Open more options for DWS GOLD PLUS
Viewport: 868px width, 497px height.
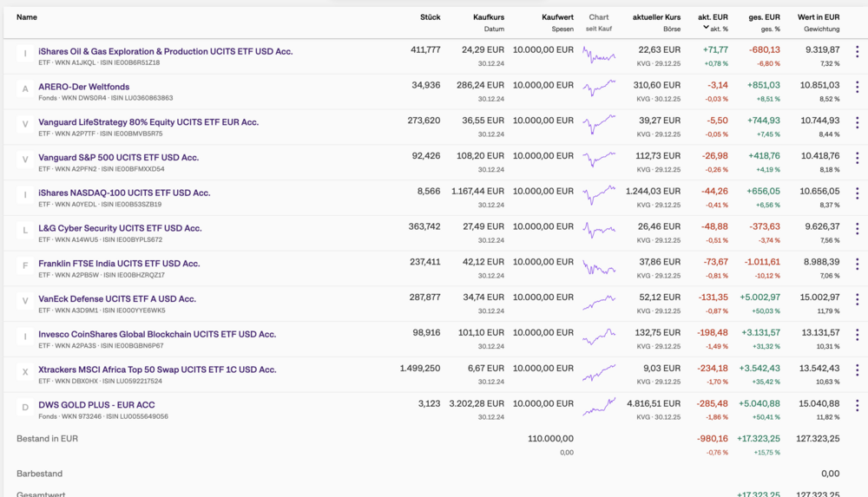(x=857, y=405)
